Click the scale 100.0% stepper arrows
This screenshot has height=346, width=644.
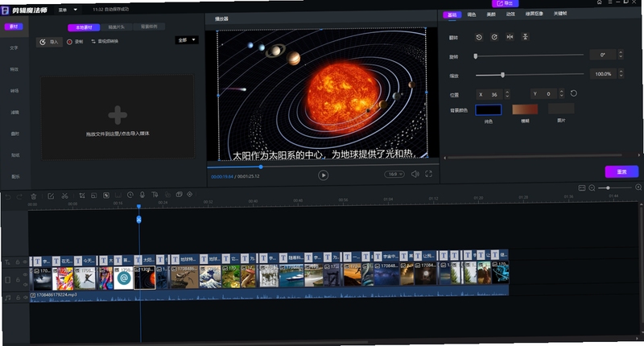tap(621, 73)
